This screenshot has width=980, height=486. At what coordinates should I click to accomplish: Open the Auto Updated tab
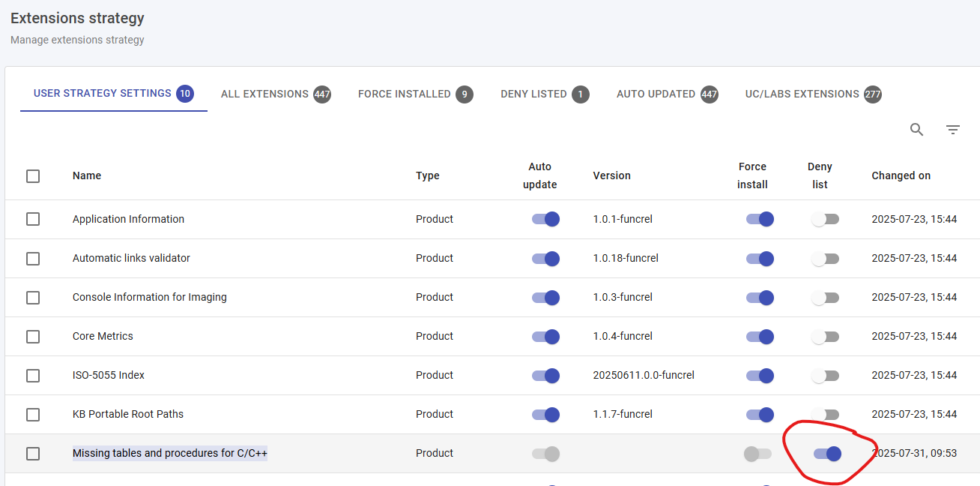[x=666, y=94]
